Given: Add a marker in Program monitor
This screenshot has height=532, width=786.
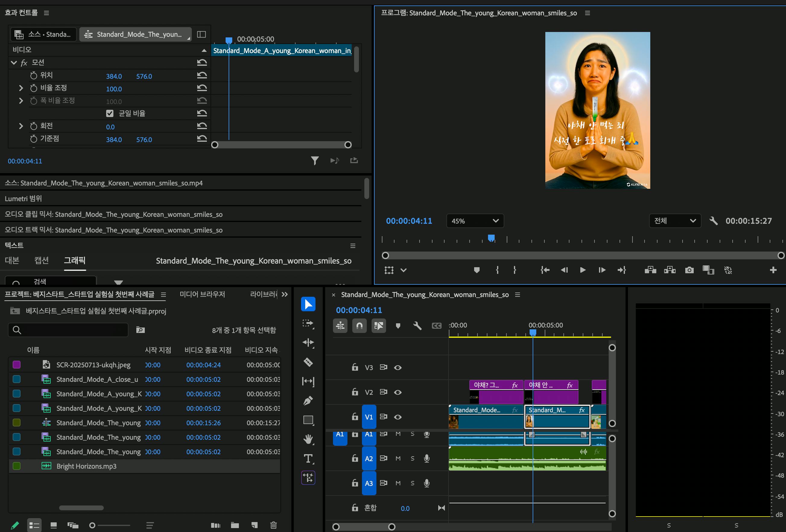Looking at the screenshot, I should coord(477,270).
